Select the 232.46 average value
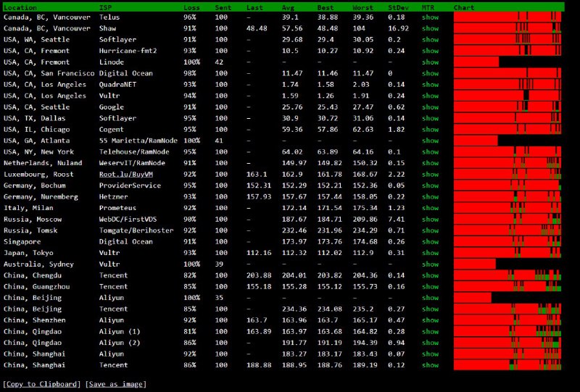The width and height of the screenshot is (580, 392). (x=294, y=230)
